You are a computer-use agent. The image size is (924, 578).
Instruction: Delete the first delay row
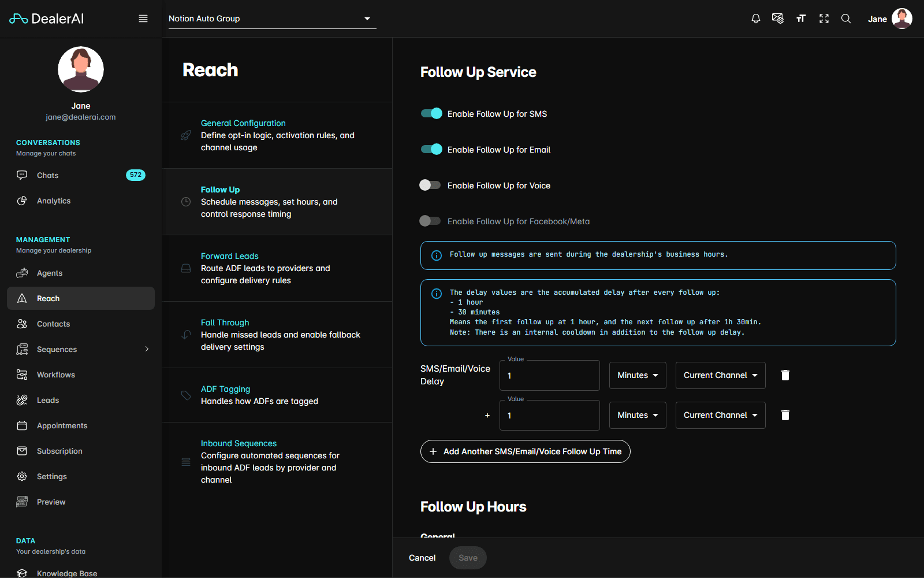point(785,375)
